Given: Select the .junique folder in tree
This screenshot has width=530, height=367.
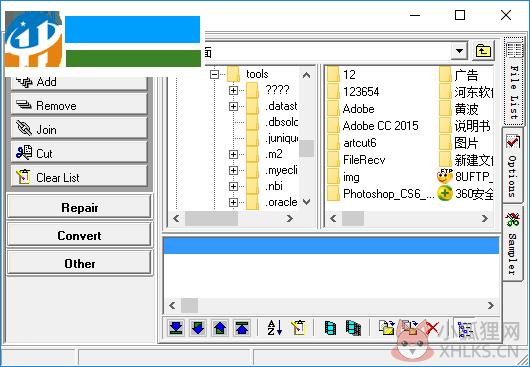Looking at the screenshot, I should click(281, 138).
